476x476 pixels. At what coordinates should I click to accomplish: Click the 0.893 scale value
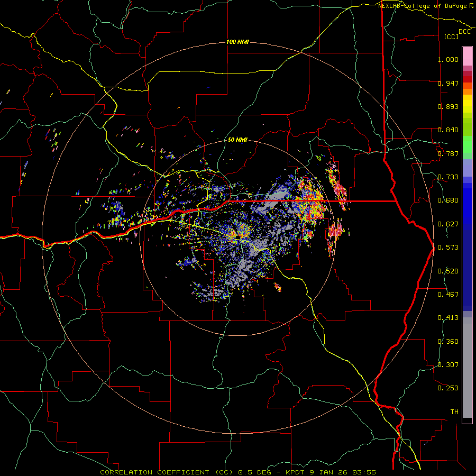[x=448, y=106]
